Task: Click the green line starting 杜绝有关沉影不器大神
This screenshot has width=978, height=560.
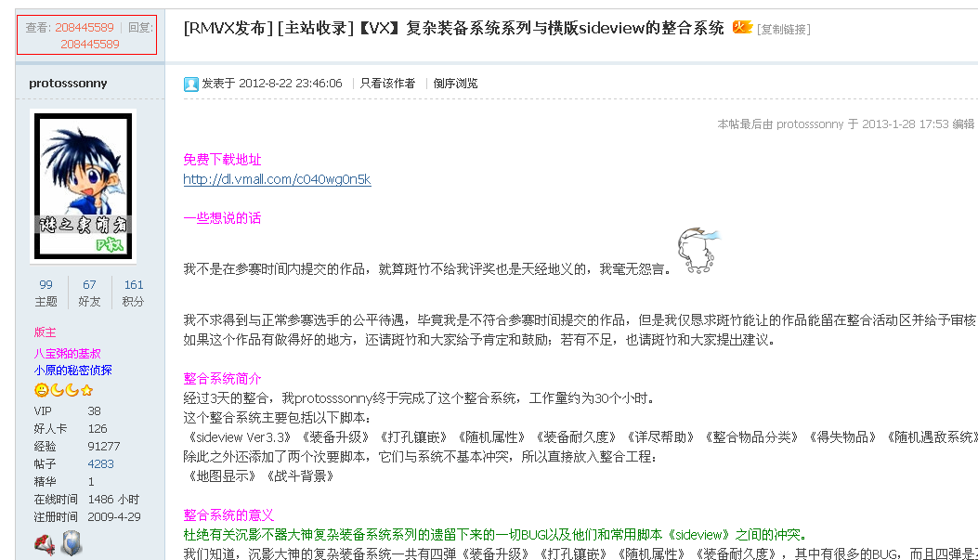Action: click(497, 534)
